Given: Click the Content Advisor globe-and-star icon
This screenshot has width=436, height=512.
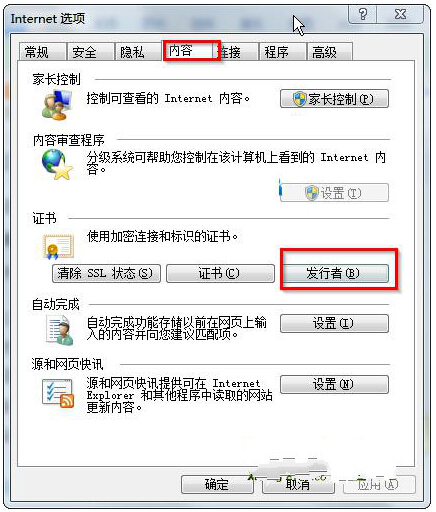Looking at the screenshot, I should [x=57, y=164].
